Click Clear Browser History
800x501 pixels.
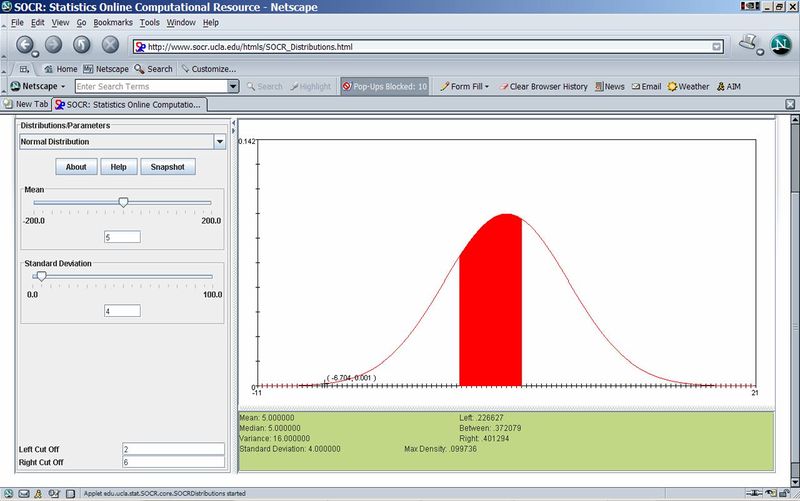point(543,86)
